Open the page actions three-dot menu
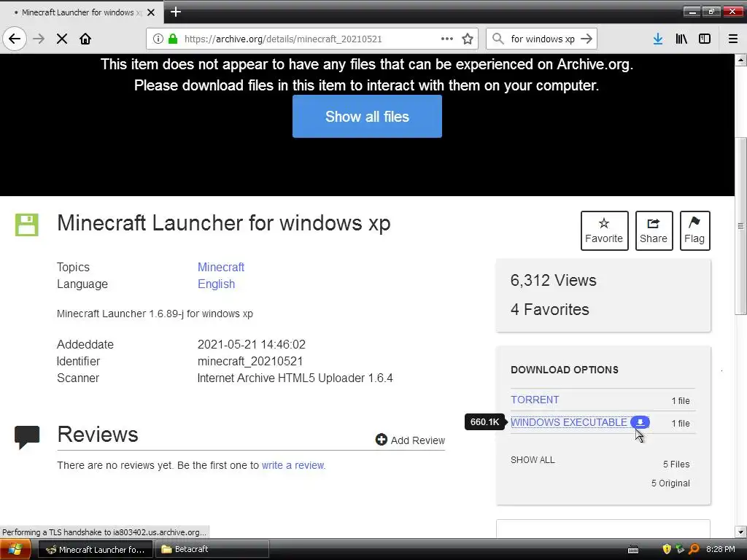The width and height of the screenshot is (747, 560). [447, 39]
